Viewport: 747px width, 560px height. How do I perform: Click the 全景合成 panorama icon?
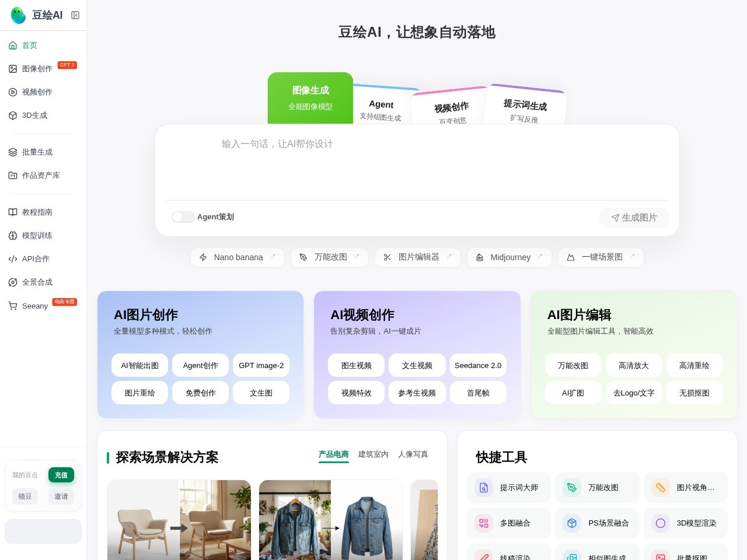[x=13, y=282]
